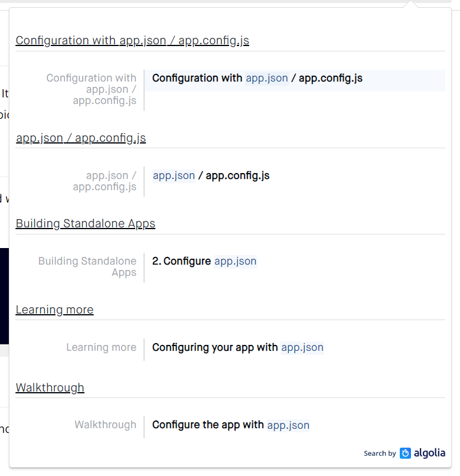Open the "Configuration with app.json / app.config.js" heading link

(133, 40)
